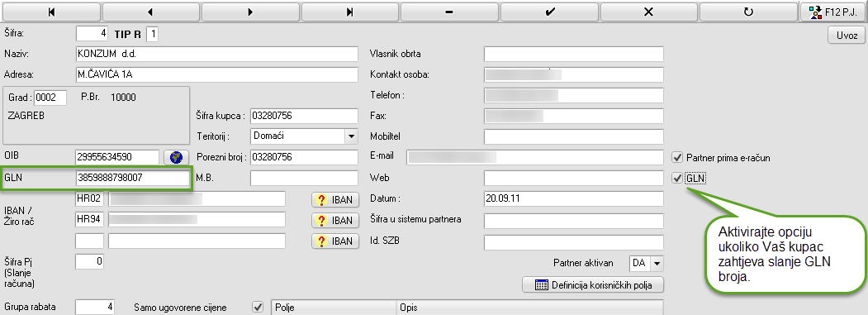868x315 pixels.
Task: Click the Šifra input field
Action: click(x=92, y=34)
